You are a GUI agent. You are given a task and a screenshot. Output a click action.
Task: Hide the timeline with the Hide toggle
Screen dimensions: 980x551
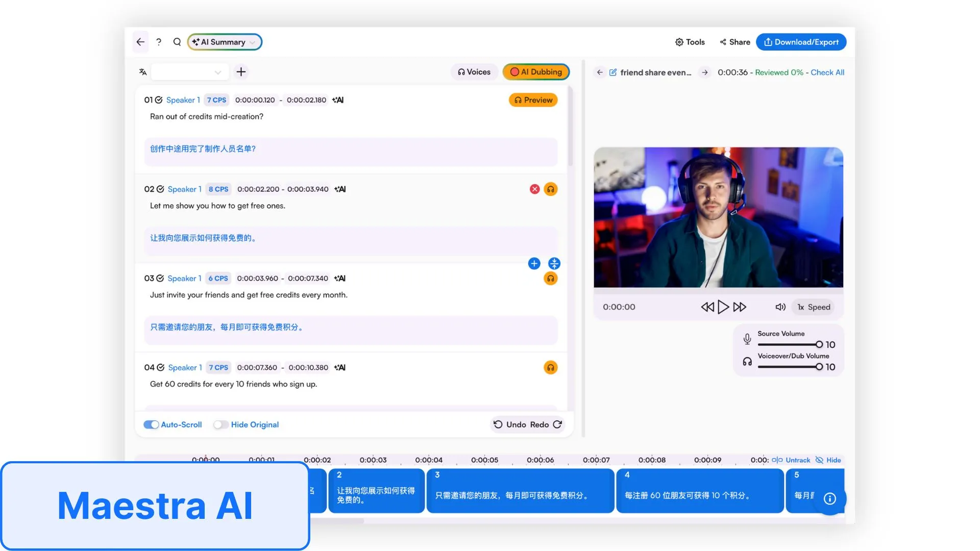tap(828, 460)
